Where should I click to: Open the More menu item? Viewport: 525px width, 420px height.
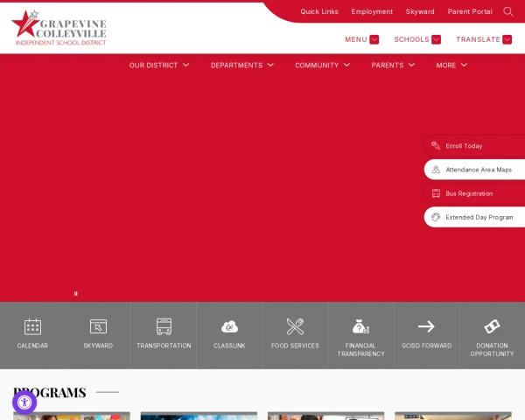tap(446, 66)
